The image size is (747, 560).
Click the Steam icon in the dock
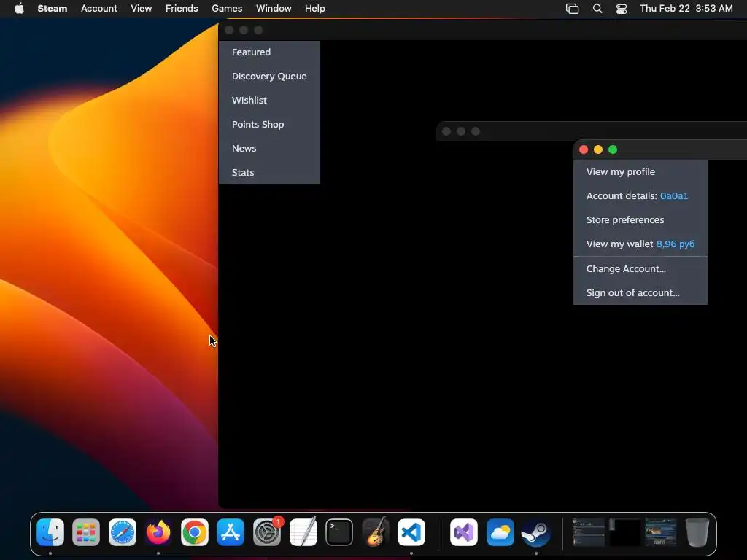click(x=536, y=532)
